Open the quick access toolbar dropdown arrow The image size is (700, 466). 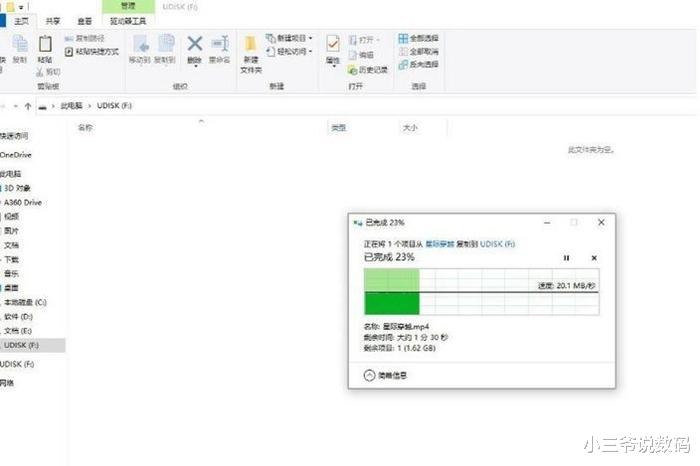(x=21, y=7)
